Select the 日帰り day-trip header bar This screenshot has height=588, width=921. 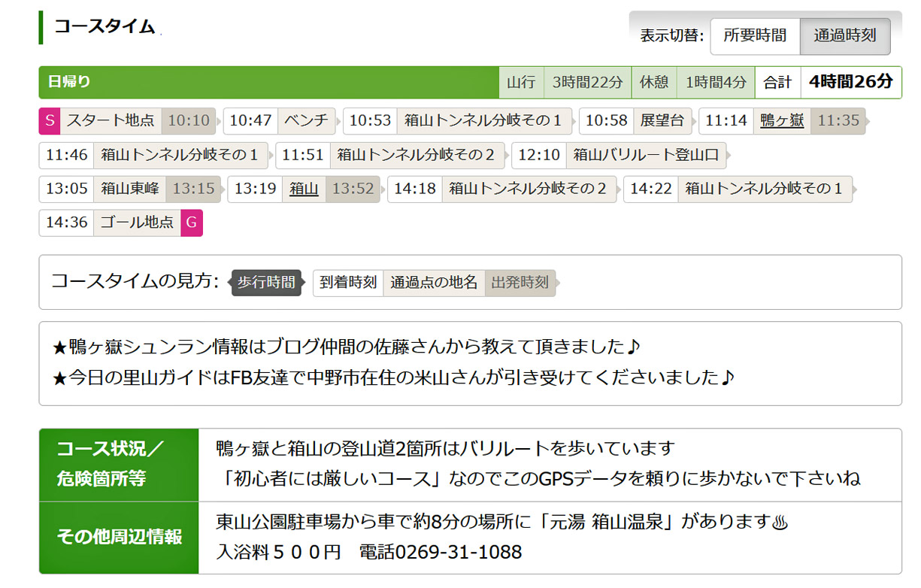(x=268, y=82)
